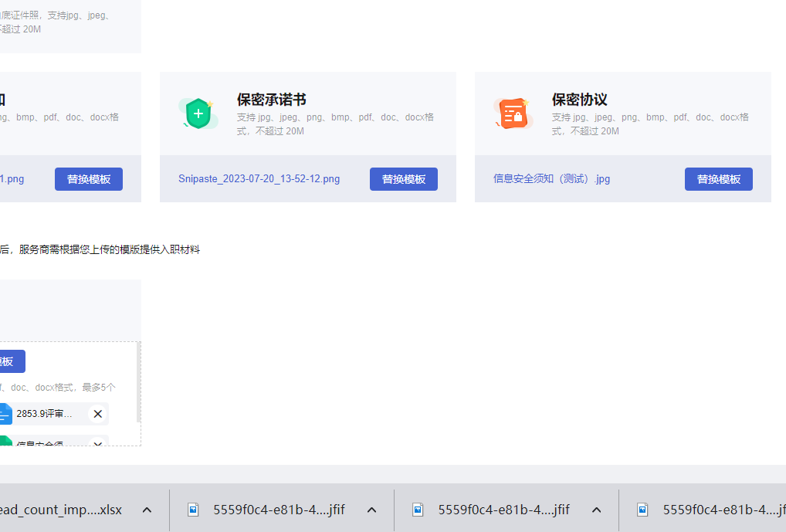The width and height of the screenshot is (786, 532).
Task: Click the first jfif download's image file icon
Action: tap(194, 510)
